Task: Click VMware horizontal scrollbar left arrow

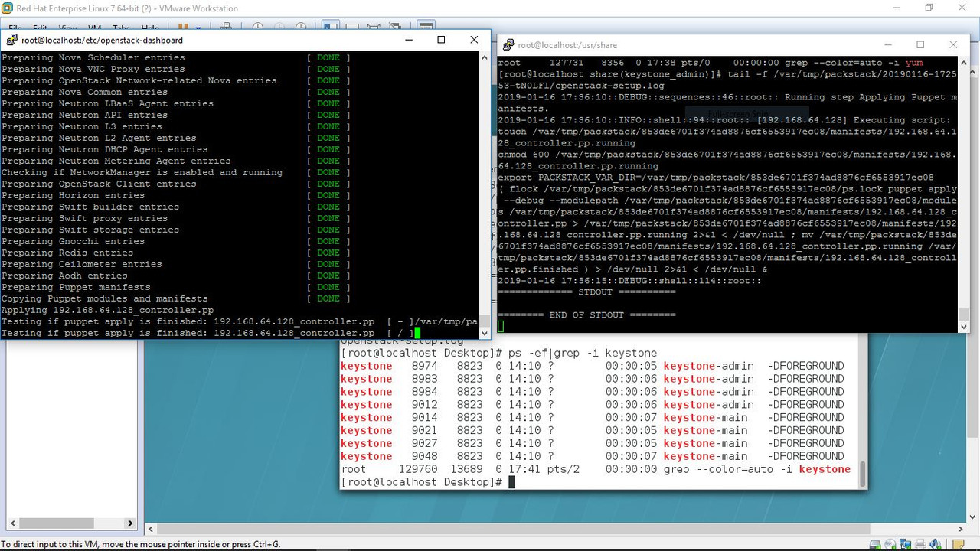Action: point(151,529)
